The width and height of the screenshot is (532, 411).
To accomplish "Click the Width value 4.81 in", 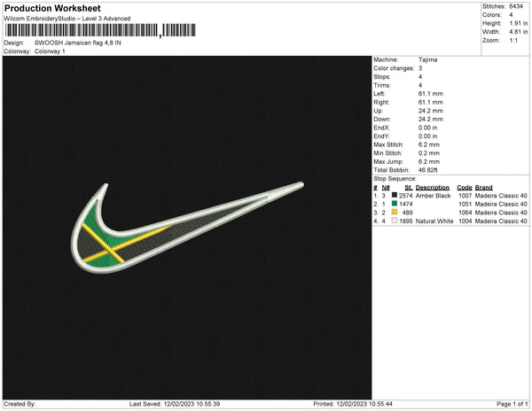I will 519,32.
